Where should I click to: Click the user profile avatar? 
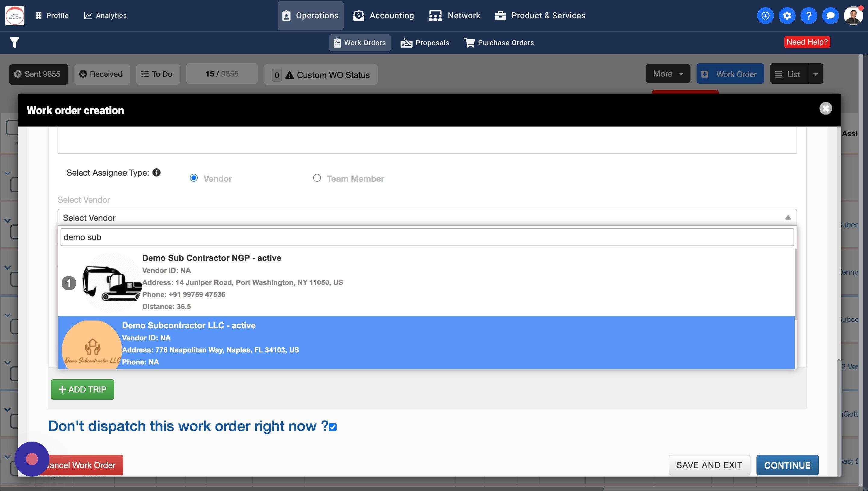coord(853,15)
